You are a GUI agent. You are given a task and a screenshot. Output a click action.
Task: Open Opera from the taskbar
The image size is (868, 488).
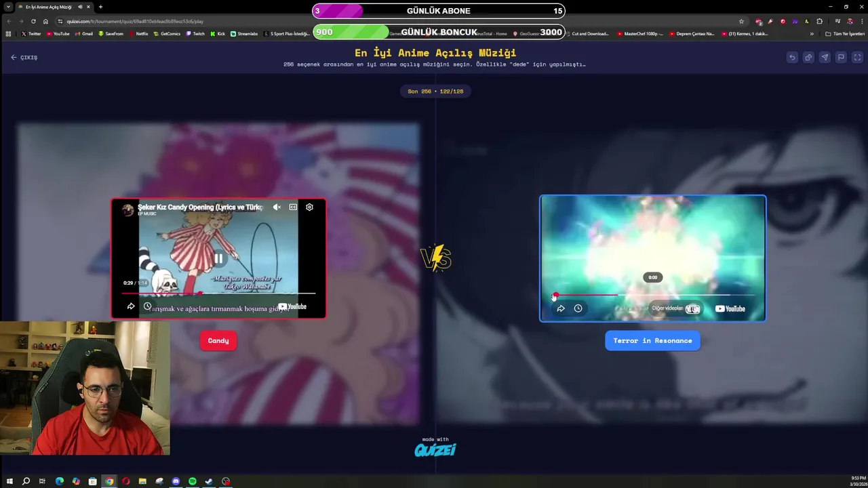[x=126, y=481]
